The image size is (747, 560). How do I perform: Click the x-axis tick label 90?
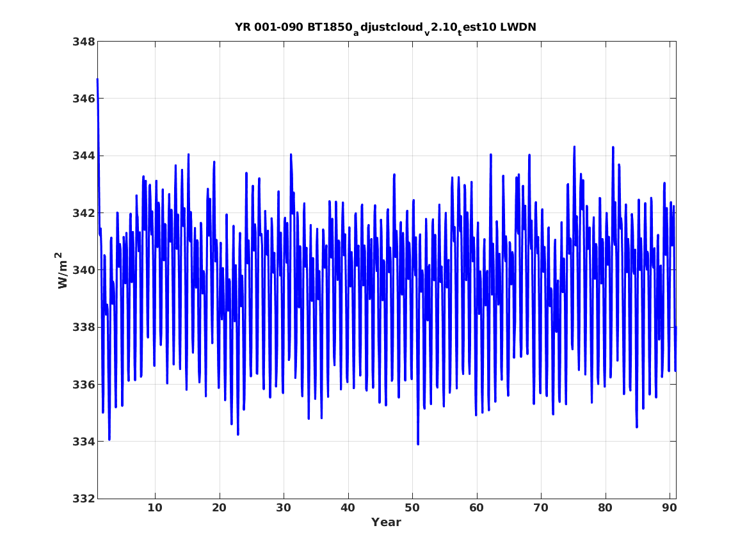pyautogui.click(x=670, y=508)
